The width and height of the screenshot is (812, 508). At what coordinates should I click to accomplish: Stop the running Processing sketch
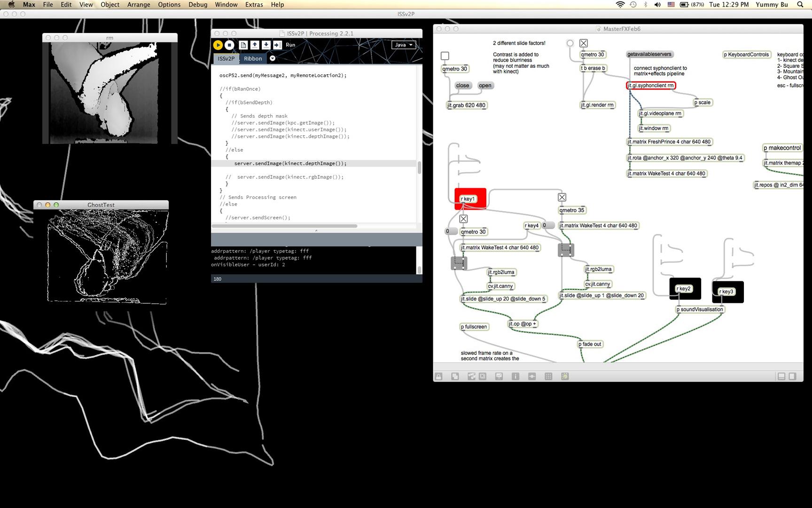229,45
